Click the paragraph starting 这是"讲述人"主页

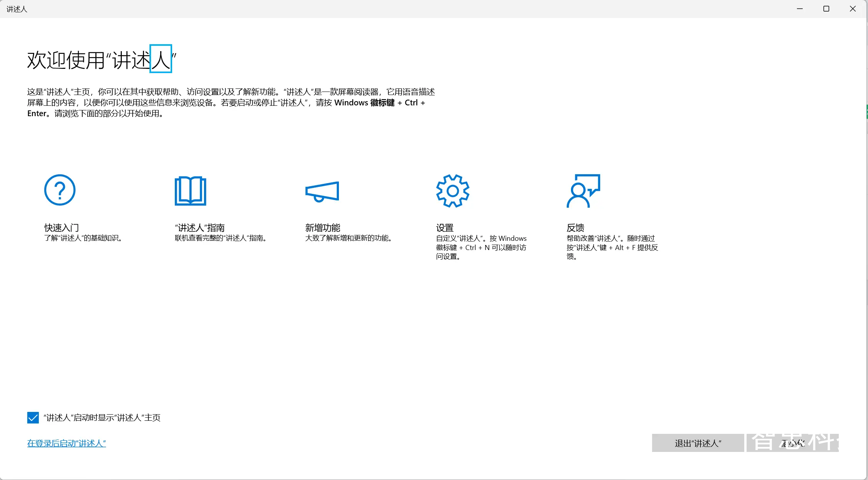pyautogui.click(x=231, y=103)
